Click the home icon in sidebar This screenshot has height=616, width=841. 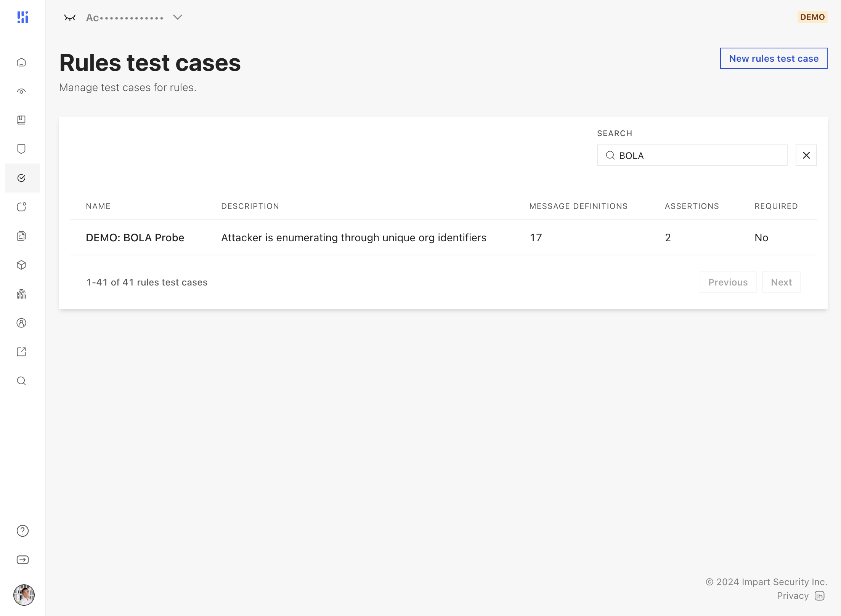[22, 62]
